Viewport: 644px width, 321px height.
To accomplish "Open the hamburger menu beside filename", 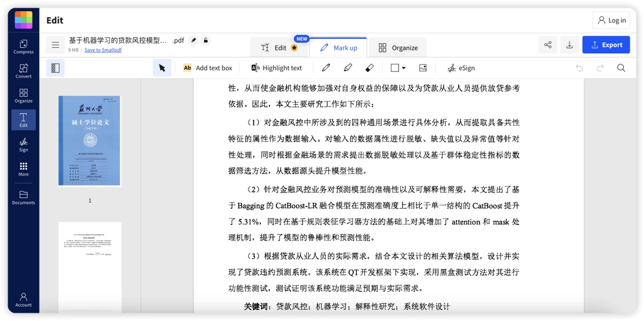I will [x=55, y=45].
